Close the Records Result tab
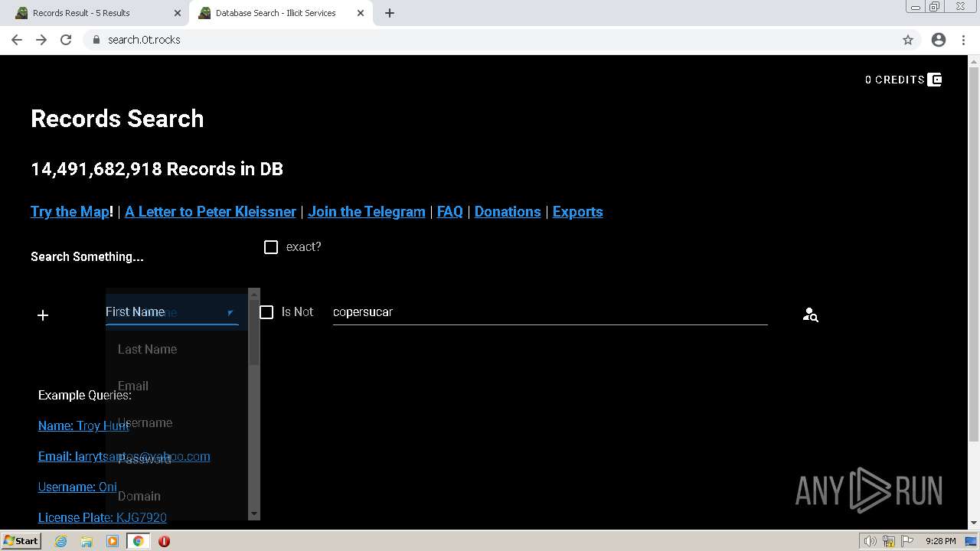Screen dimensions: 980x551 [x=178, y=13]
